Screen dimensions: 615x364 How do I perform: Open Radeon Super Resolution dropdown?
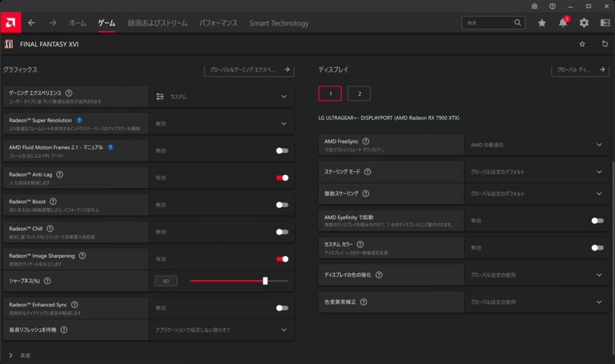coord(222,124)
